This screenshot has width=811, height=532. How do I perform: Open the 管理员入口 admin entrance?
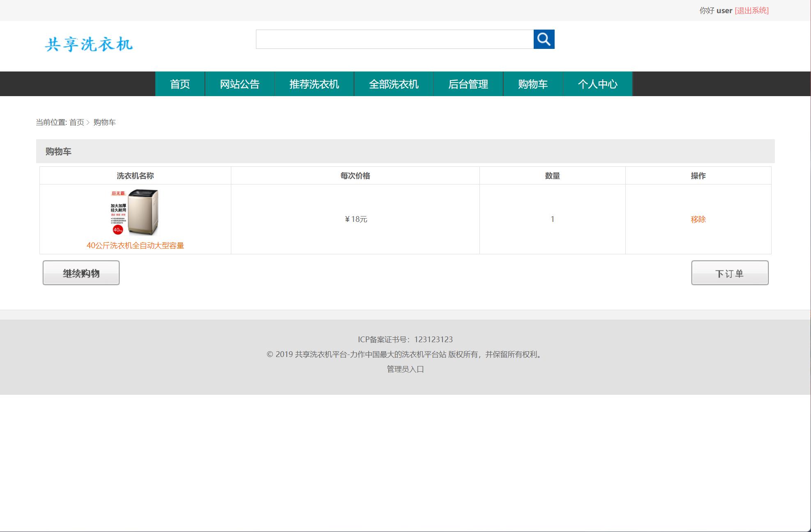[405, 369]
